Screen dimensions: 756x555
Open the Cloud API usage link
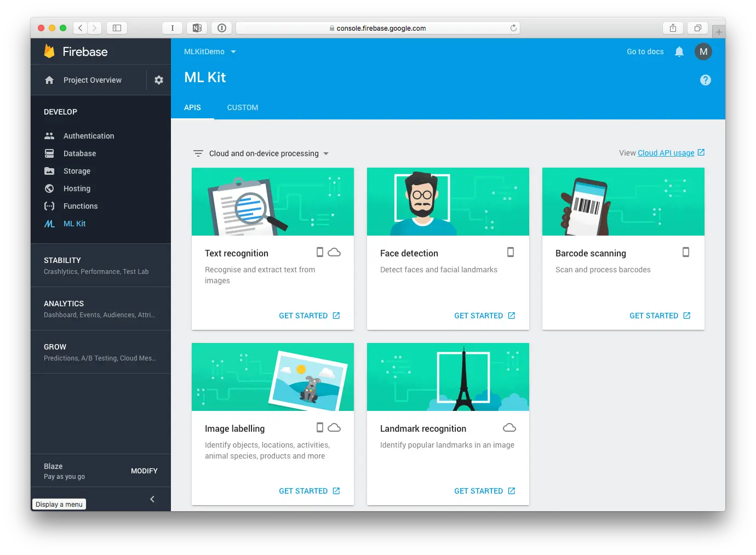(x=666, y=153)
